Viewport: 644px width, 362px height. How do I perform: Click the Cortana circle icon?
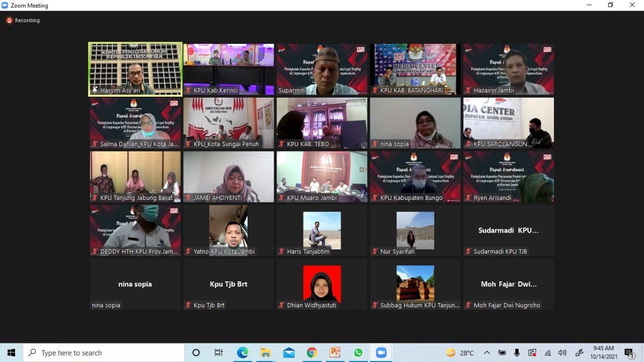[196, 353]
